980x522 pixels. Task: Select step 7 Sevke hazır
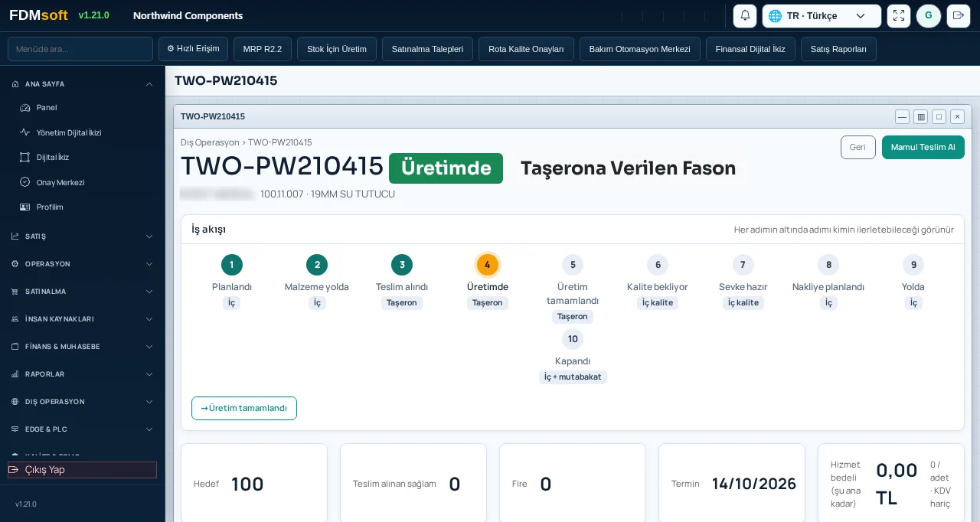click(743, 265)
